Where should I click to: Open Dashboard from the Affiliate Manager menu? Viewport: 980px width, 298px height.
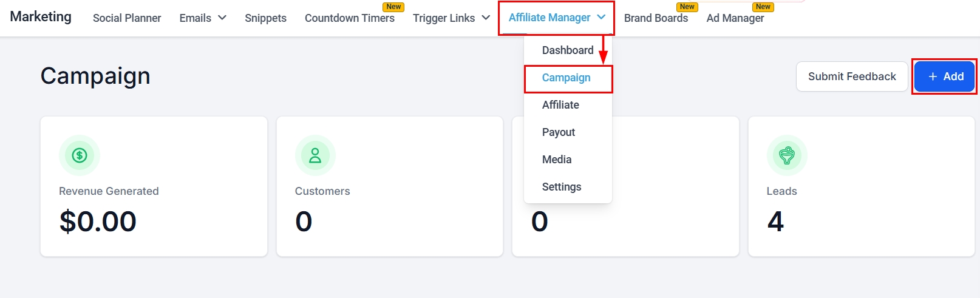pyautogui.click(x=568, y=50)
